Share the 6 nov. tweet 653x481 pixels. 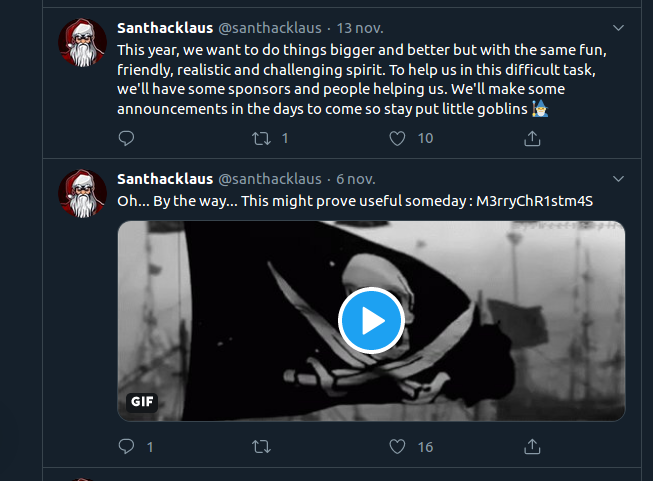pos(532,446)
